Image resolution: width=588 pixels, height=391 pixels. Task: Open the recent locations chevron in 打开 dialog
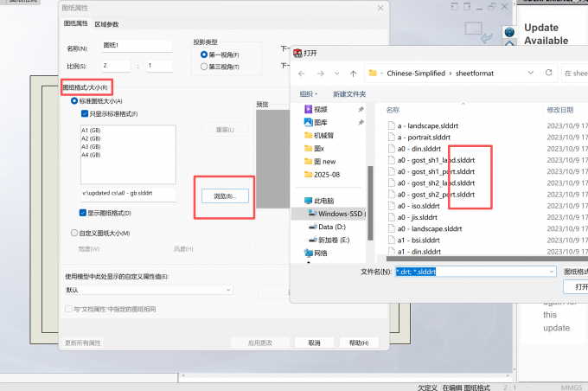pyautogui.click(x=337, y=74)
